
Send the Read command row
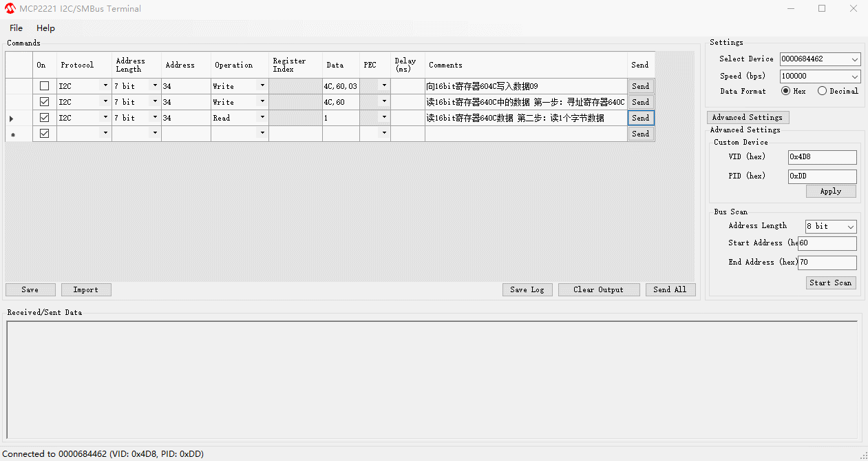[x=641, y=118]
